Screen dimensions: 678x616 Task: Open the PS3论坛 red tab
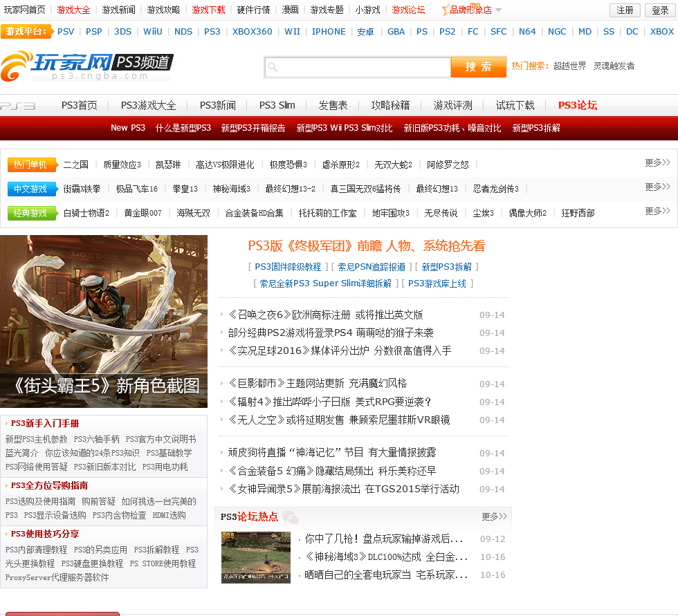tap(578, 105)
